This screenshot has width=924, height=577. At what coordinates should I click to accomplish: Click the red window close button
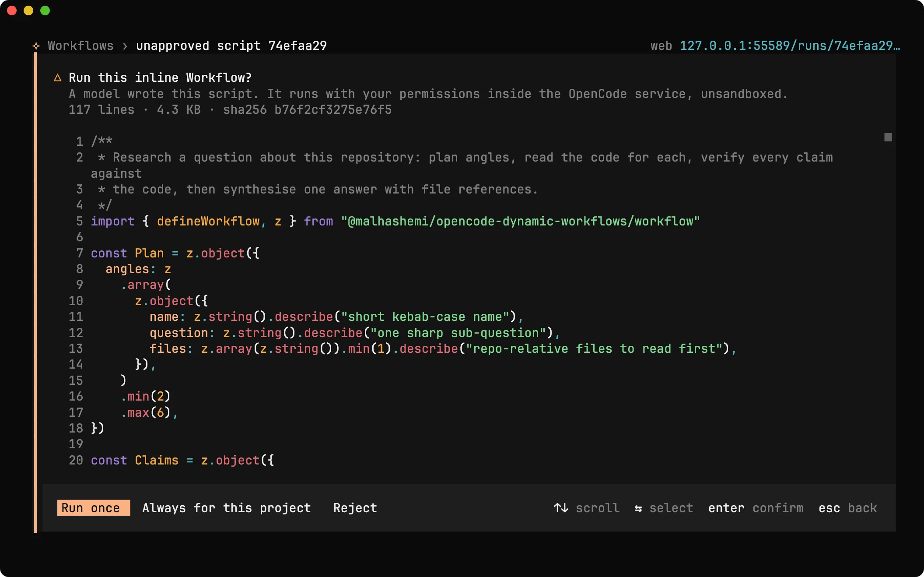click(12, 11)
